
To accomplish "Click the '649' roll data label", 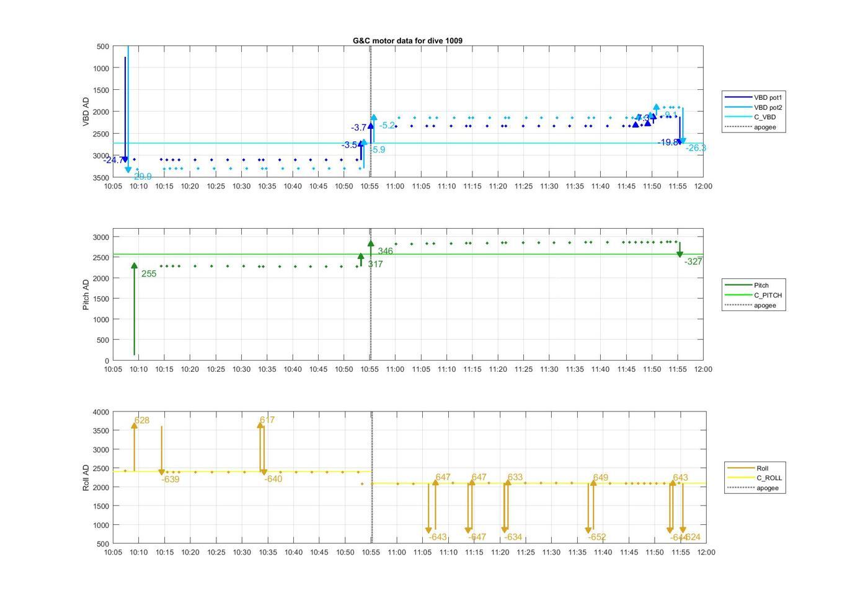I will 601,478.
